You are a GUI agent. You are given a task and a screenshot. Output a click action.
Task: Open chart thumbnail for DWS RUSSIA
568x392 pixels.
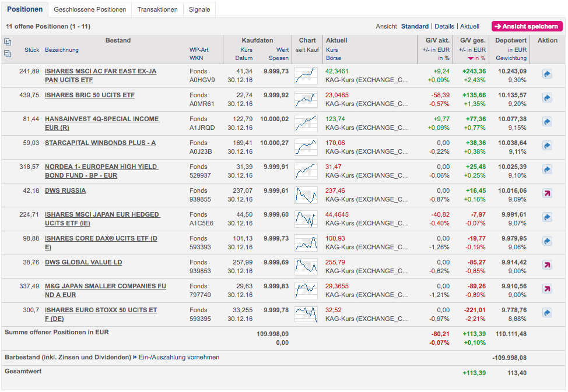[x=306, y=195]
